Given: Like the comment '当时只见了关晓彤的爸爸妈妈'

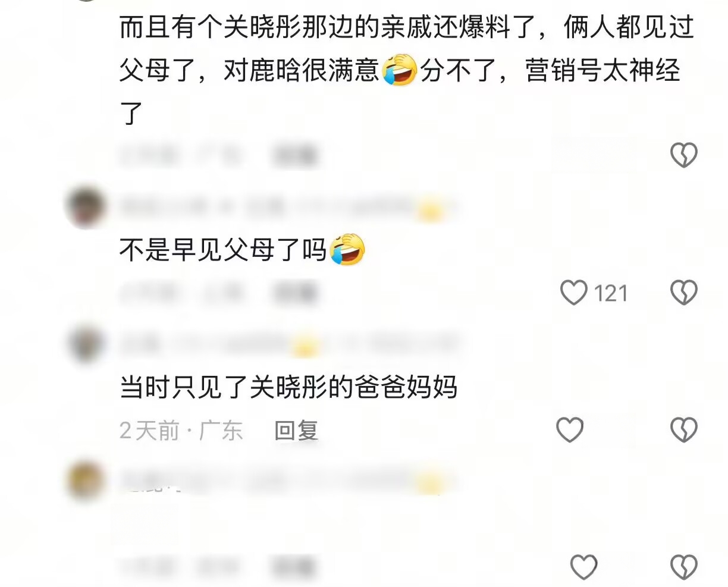Looking at the screenshot, I should pos(570,429).
